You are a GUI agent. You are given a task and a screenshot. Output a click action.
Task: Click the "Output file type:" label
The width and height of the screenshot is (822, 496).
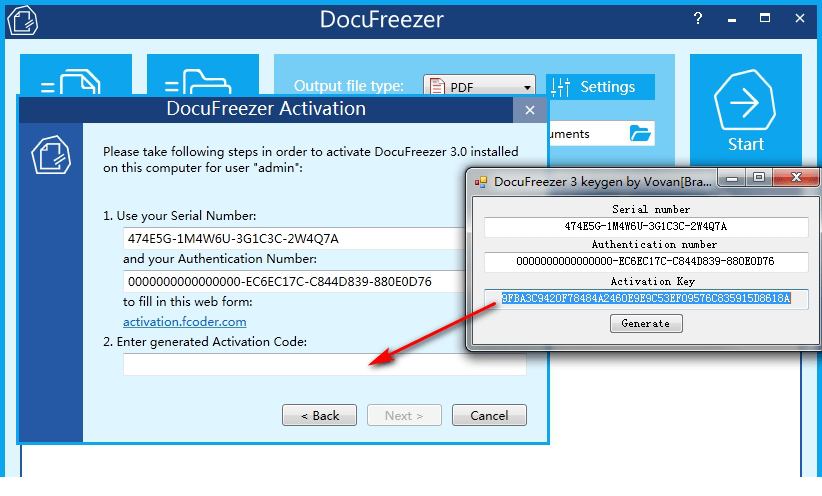coord(349,86)
